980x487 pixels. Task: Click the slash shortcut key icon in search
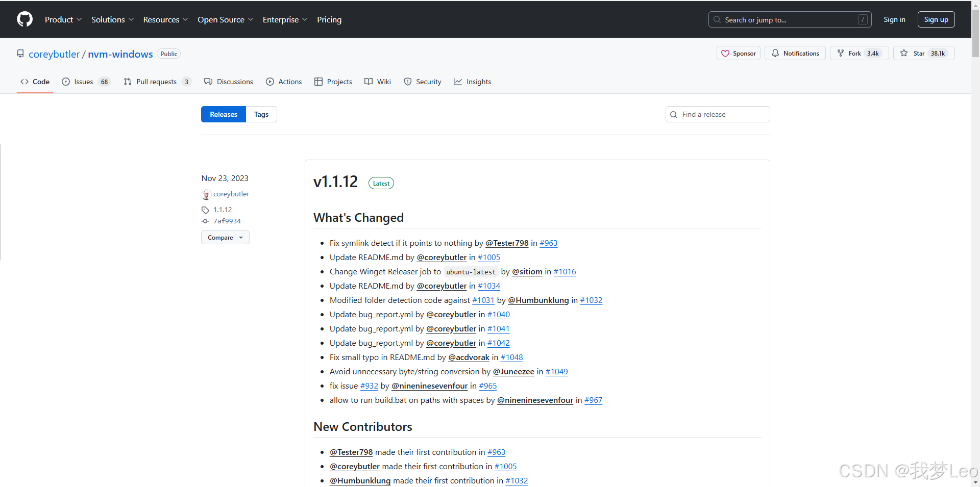863,19
